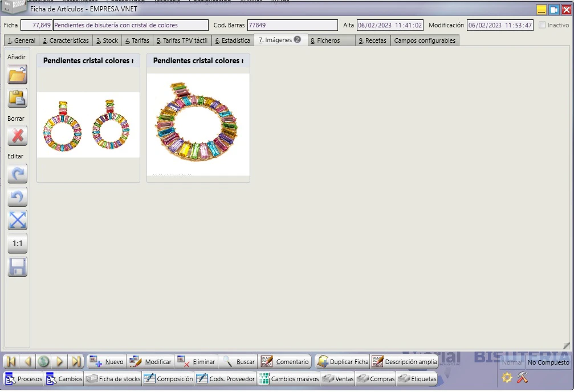Paste image from clipboard icon
The width and height of the screenshot is (574, 392).
click(17, 98)
